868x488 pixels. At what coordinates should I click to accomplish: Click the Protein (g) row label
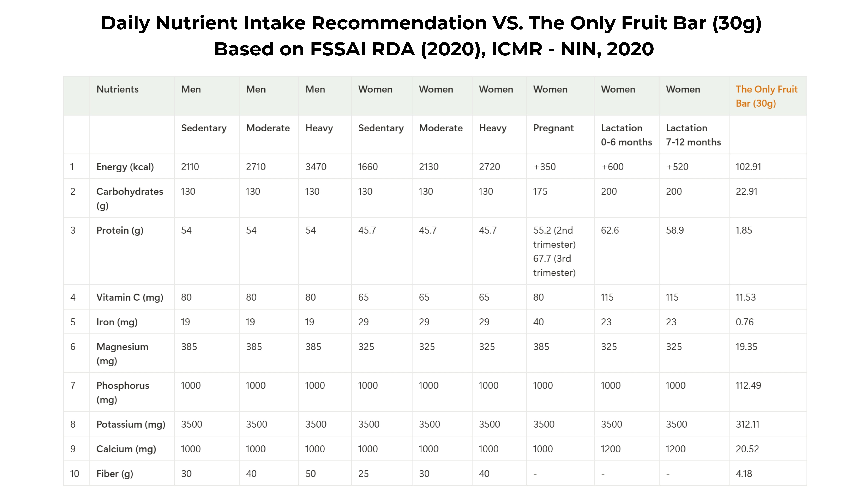tap(120, 231)
